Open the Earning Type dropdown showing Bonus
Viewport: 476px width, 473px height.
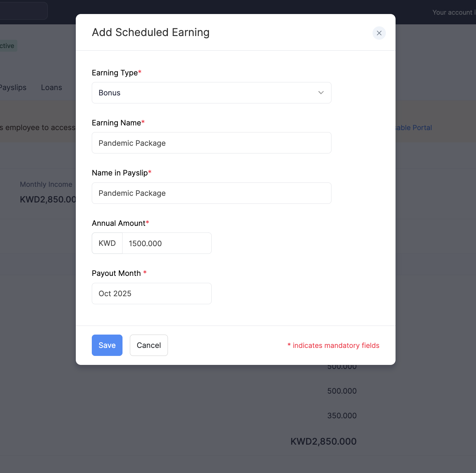pyautogui.click(x=211, y=93)
